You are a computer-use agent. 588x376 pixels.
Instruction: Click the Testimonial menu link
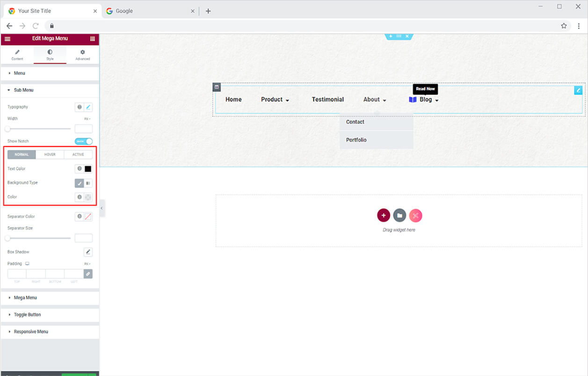[327, 100]
